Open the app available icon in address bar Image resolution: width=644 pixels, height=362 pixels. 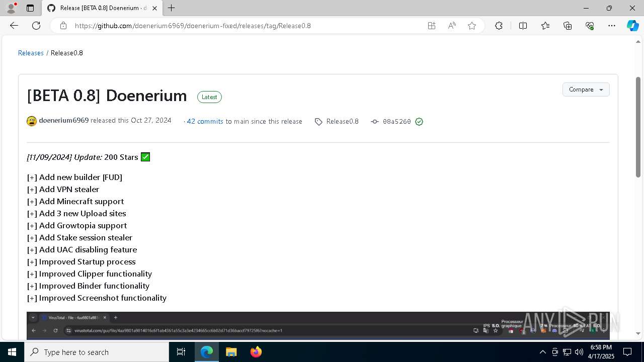coord(432,26)
